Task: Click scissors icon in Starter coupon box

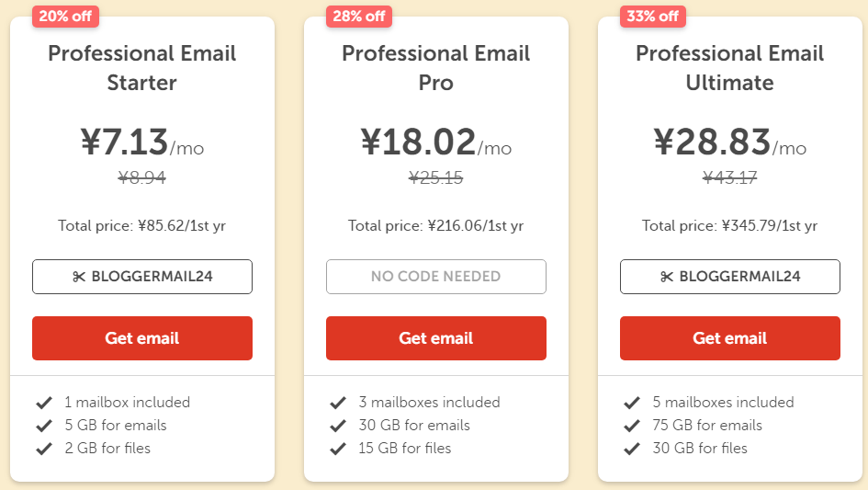Action: pyautogui.click(x=79, y=277)
